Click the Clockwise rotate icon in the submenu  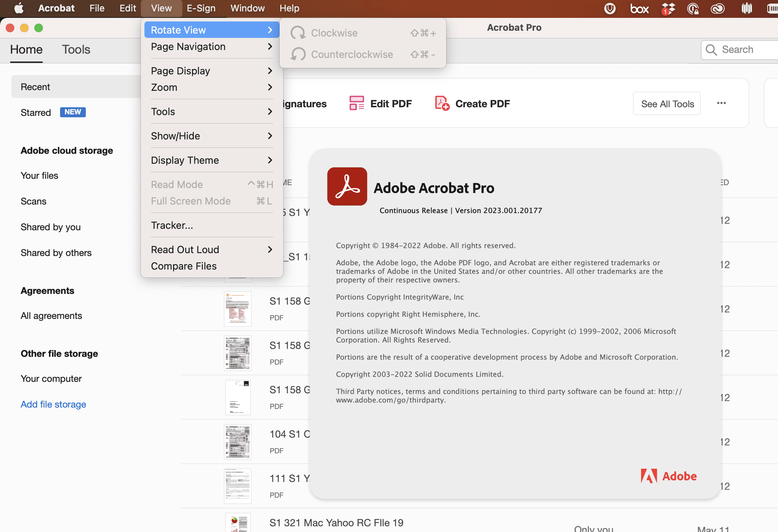[299, 33]
